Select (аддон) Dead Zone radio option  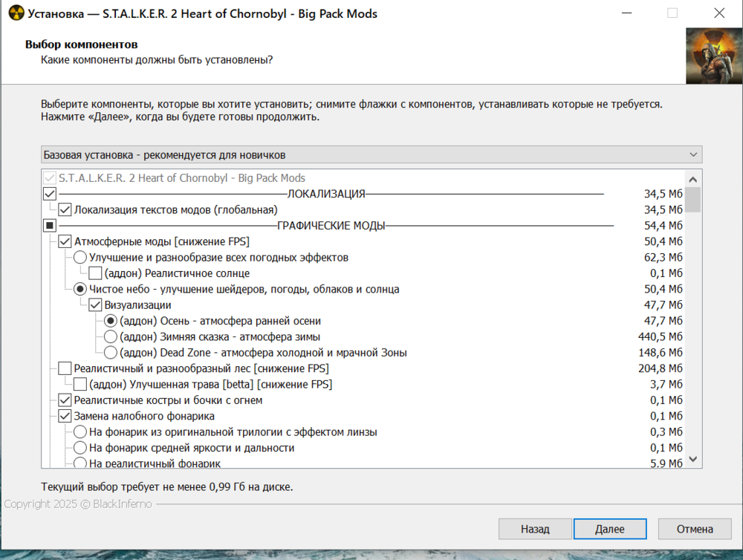[x=111, y=353]
